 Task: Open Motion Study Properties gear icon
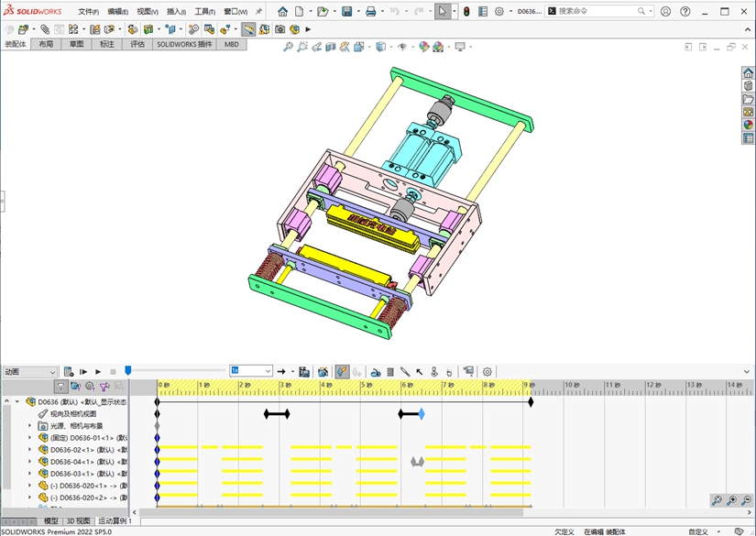[488, 372]
